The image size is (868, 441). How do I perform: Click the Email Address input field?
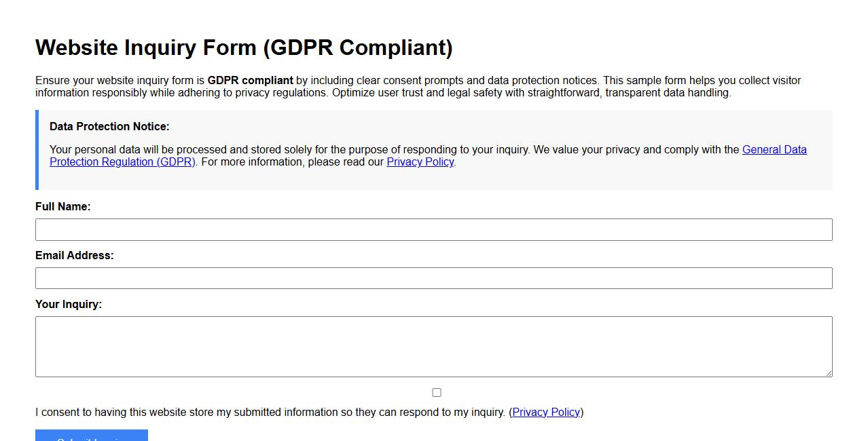click(433, 278)
